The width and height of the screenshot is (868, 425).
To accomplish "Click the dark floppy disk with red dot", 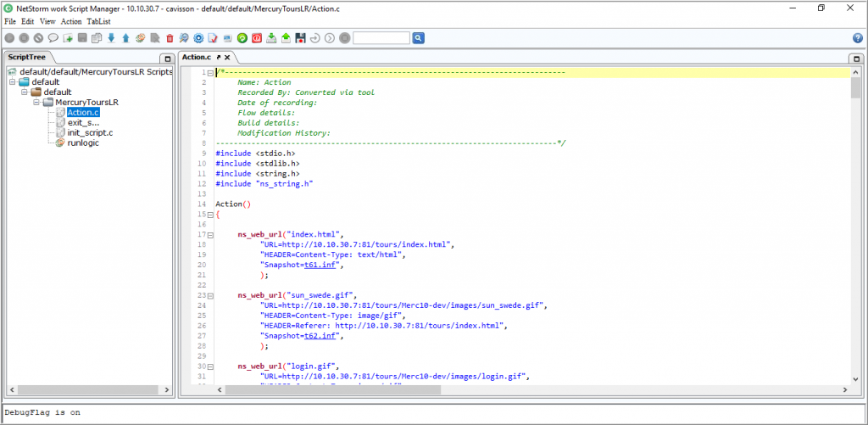I will pyautogui.click(x=301, y=38).
